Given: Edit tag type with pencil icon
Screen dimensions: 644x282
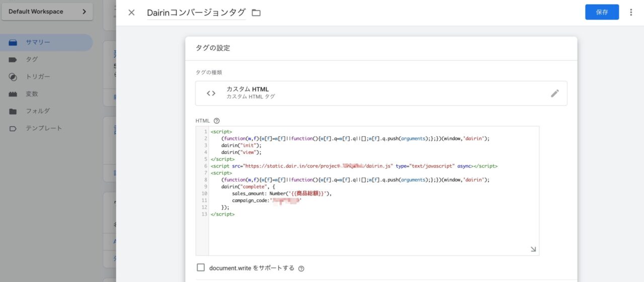Looking at the screenshot, I should pos(555,93).
